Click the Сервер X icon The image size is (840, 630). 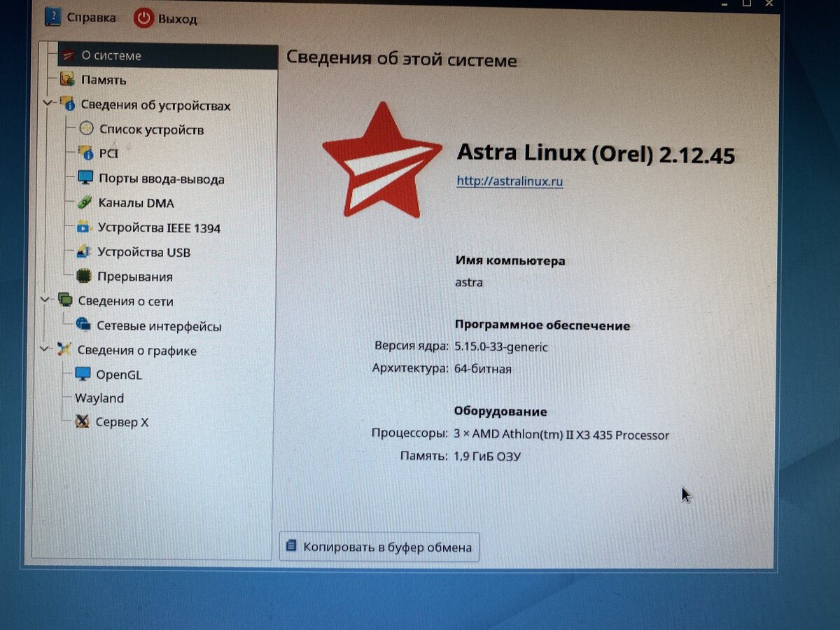click(83, 421)
